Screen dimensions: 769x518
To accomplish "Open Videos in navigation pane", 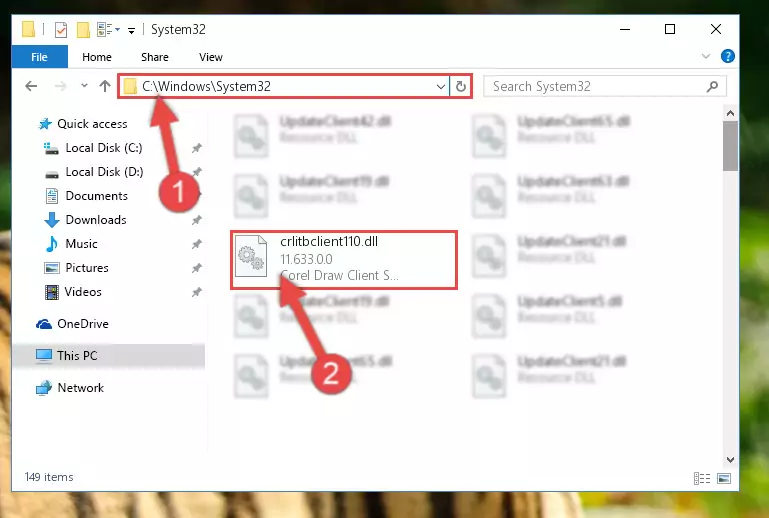I will [x=83, y=292].
